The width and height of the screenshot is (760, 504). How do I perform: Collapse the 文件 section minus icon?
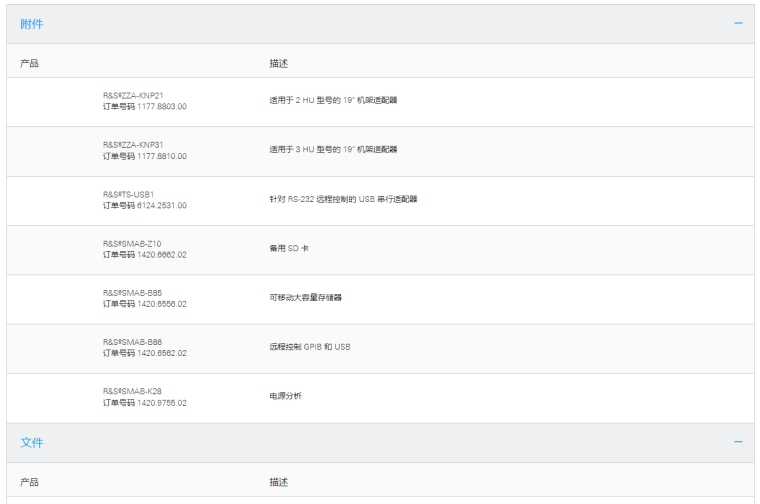coord(738,442)
